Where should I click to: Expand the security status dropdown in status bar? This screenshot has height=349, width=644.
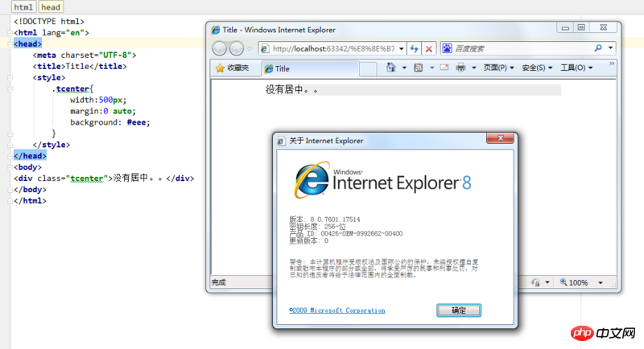point(547,282)
